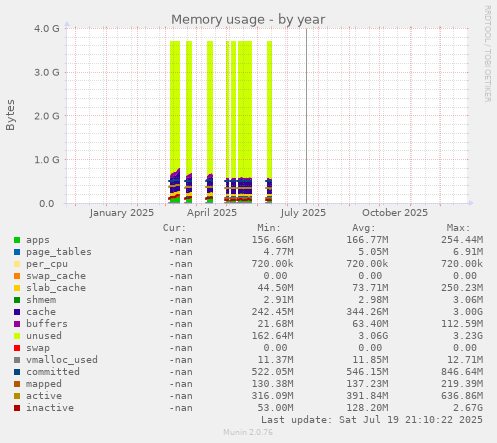
Task: Click the "page_tables" legend label
Action: click(x=59, y=252)
